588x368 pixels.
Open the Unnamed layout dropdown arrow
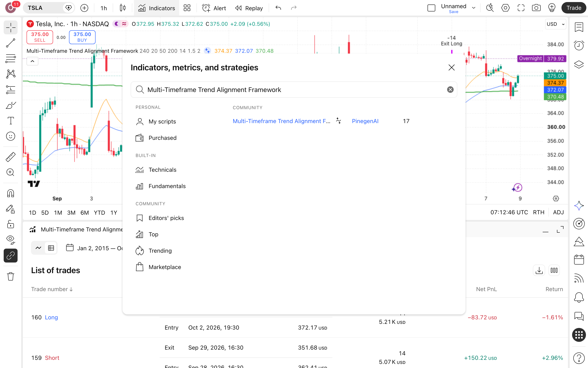click(x=473, y=8)
